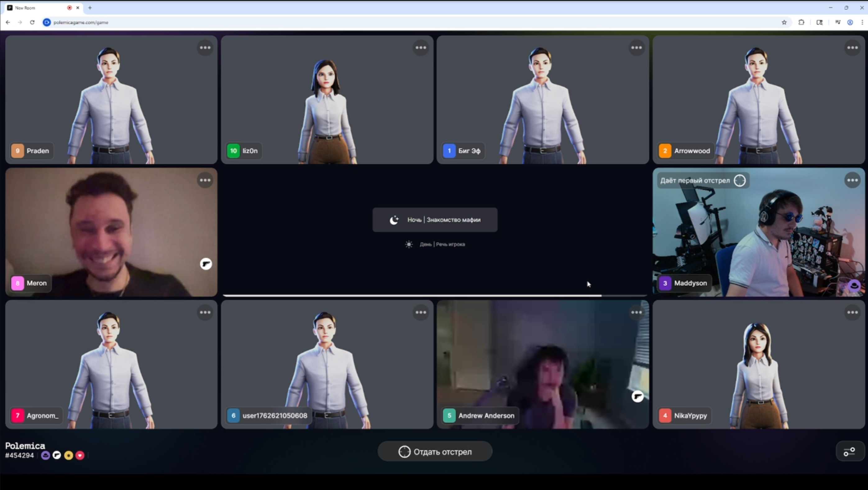
Task: Open the three-dot menu on Praden's tile
Action: 205,48
